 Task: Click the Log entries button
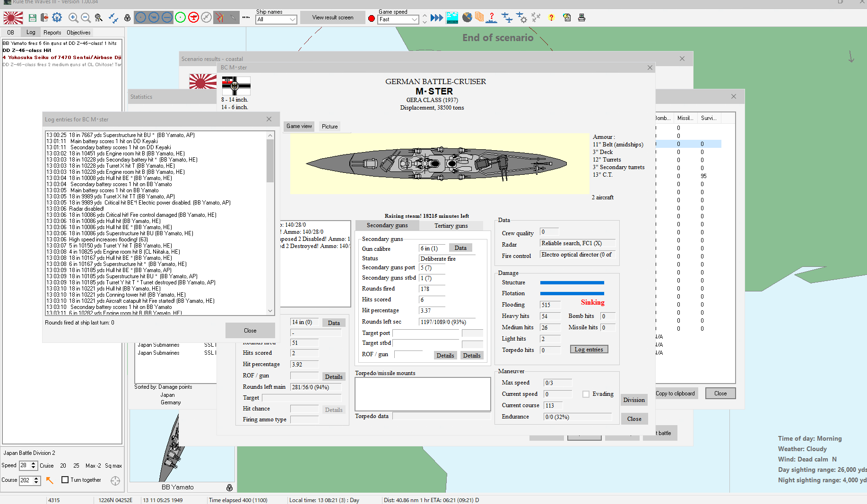[x=589, y=350]
